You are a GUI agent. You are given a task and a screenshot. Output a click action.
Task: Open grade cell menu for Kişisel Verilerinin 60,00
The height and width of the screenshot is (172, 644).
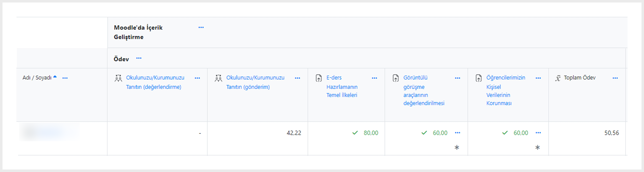(538, 133)
